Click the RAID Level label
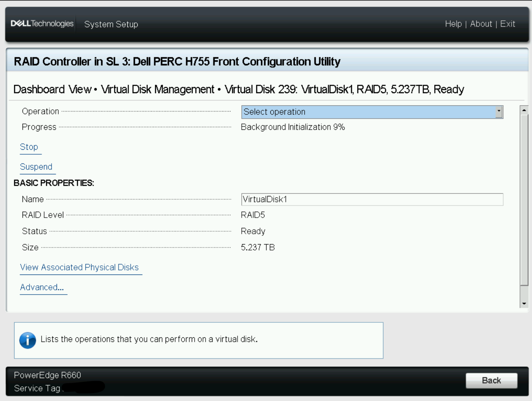Viewport: 532px width, 401px height. click(x=43, y=215)
